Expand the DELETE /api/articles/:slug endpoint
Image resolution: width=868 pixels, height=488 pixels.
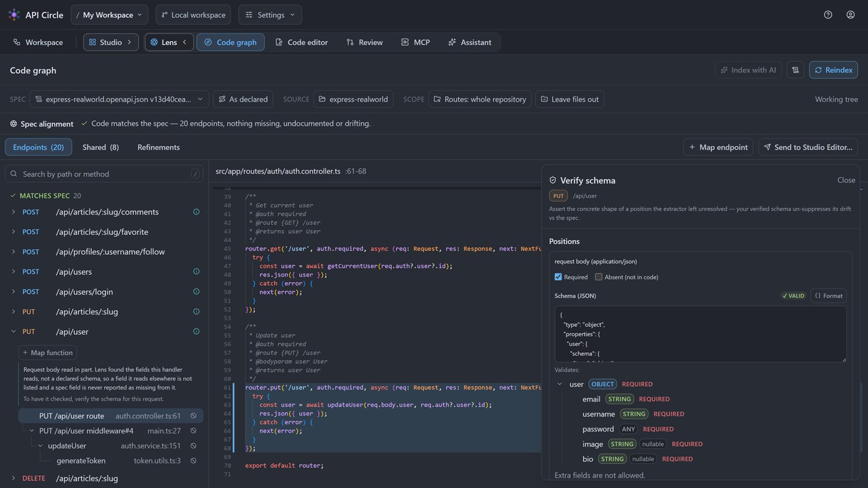click(x=14, y=479)
